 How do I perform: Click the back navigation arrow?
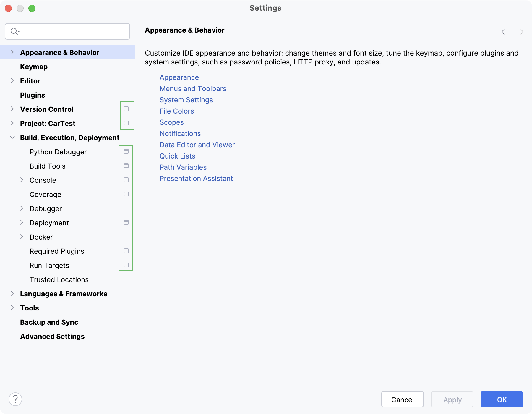coord(504,32)
